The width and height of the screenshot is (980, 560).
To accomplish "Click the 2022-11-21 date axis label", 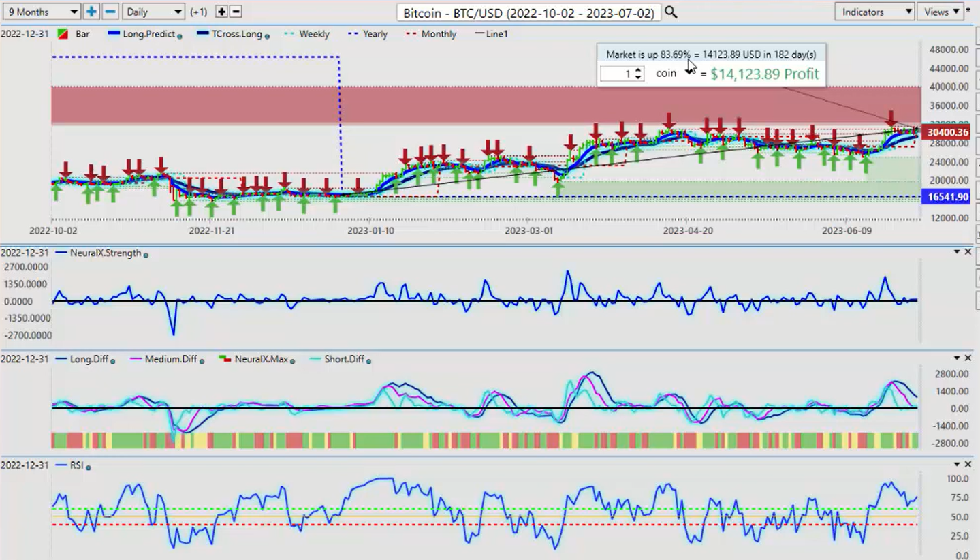I will (211, 231).
